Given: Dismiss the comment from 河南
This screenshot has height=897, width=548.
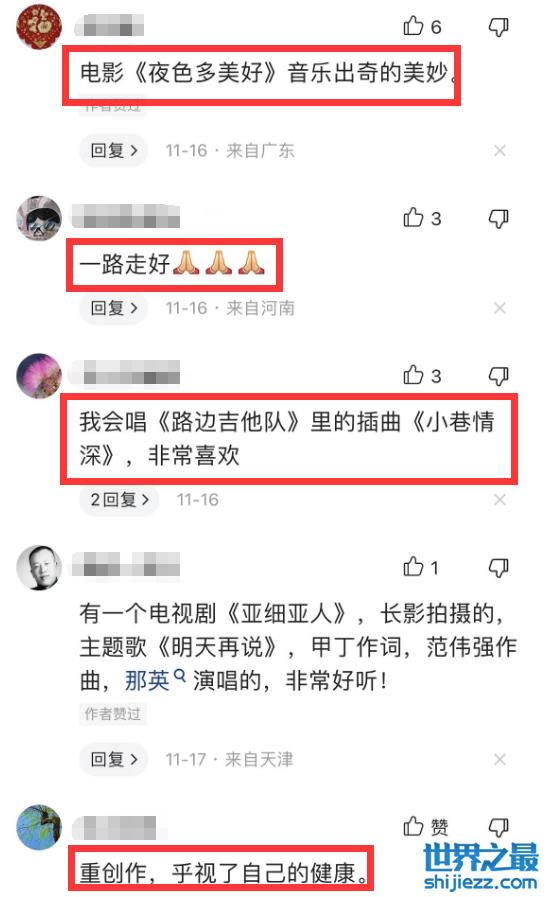Looking at the screenshot, I should [x=499, y=308].
